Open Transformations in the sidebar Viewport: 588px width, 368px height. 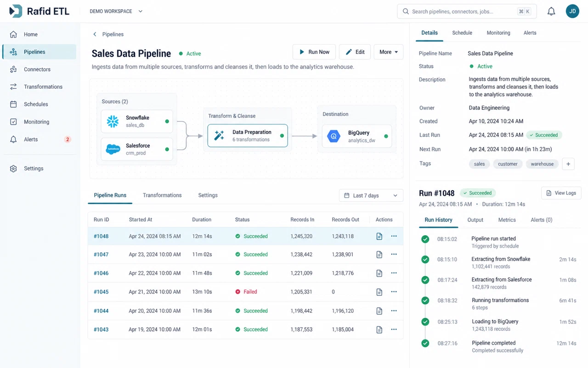(39, 87)
